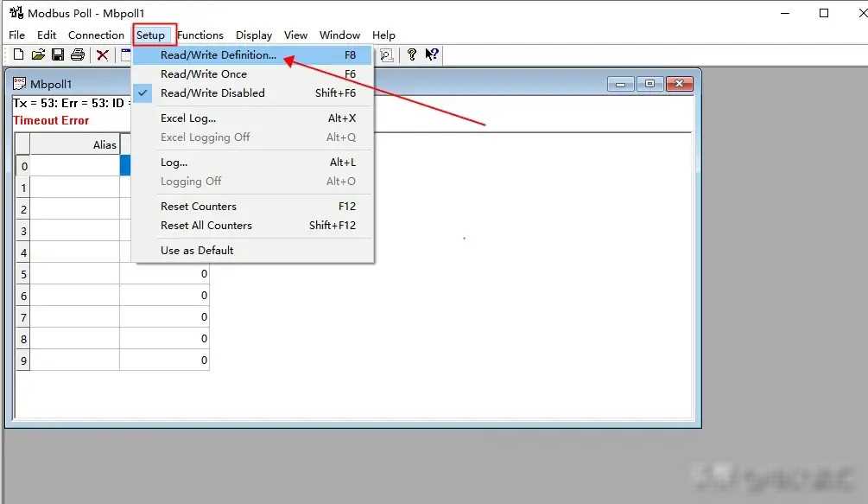Click the Print toolbar icon
The image size is (868, 504).
(x=78, y=54)
